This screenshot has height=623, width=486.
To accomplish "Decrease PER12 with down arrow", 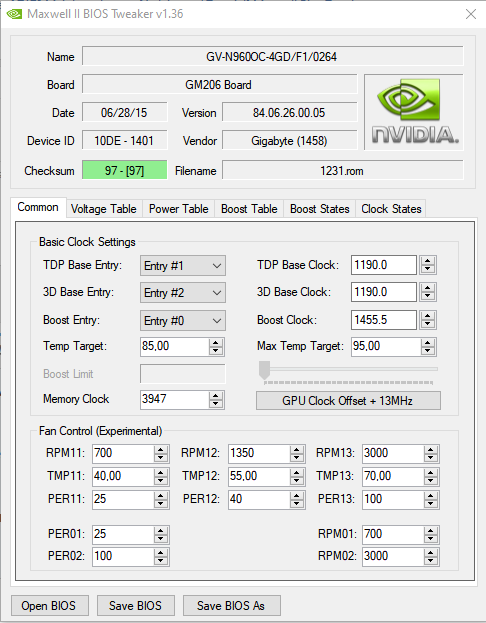I will tap(296, 504).
